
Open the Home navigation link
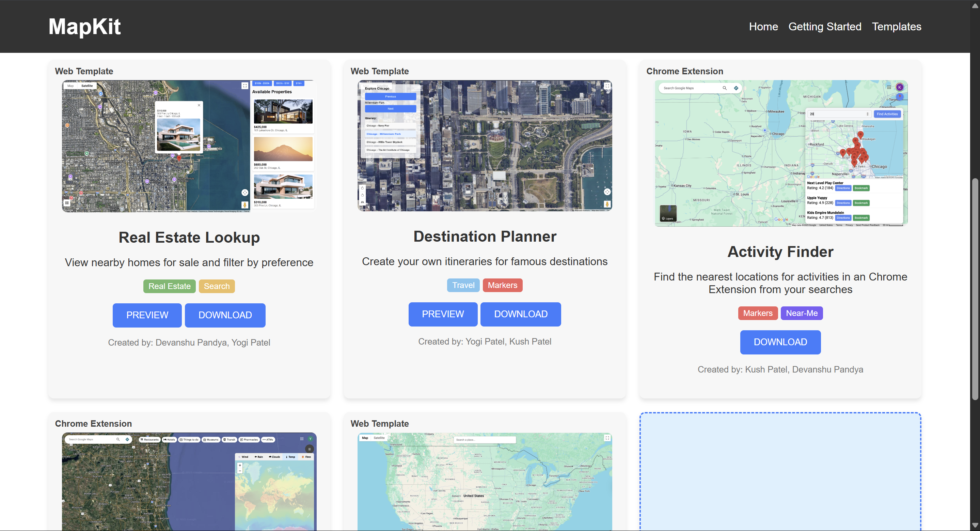(x=763, y=27)
